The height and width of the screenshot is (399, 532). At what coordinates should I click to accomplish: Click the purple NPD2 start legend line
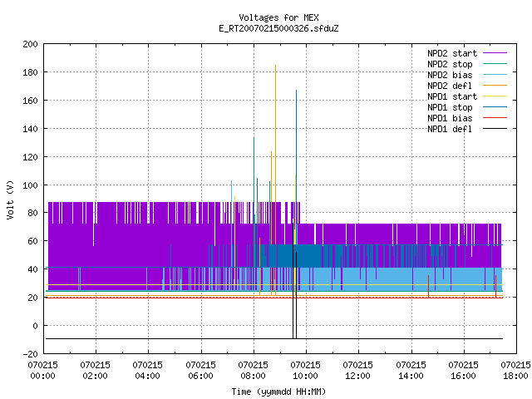coord(495,53)
